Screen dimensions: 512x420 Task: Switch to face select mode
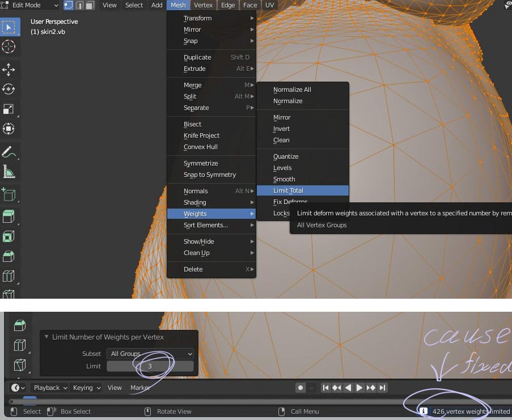point(90,5)
